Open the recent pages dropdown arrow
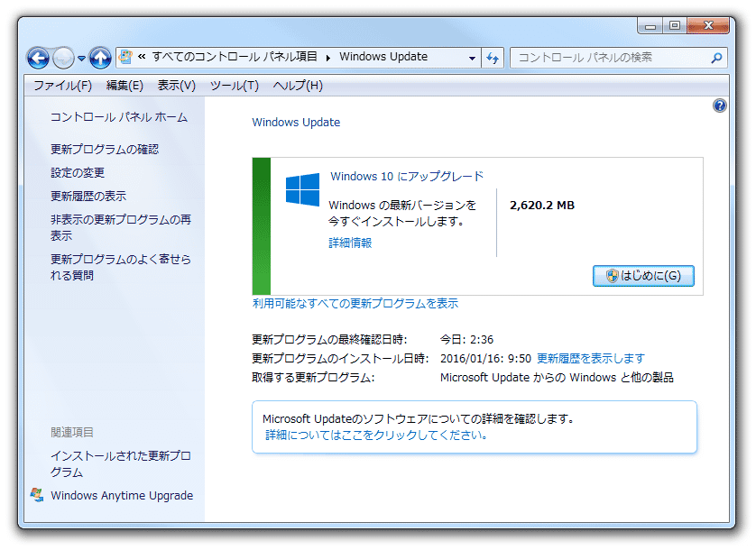The height and width of the screenshot is (550, 756). pyautogui.click(x=81, y=59)
